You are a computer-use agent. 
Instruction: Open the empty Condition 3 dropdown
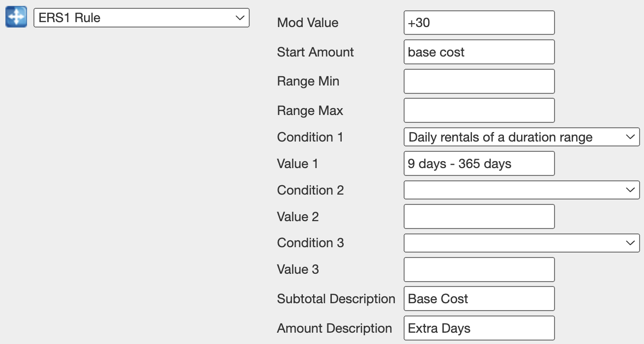(x=521, y=243)
